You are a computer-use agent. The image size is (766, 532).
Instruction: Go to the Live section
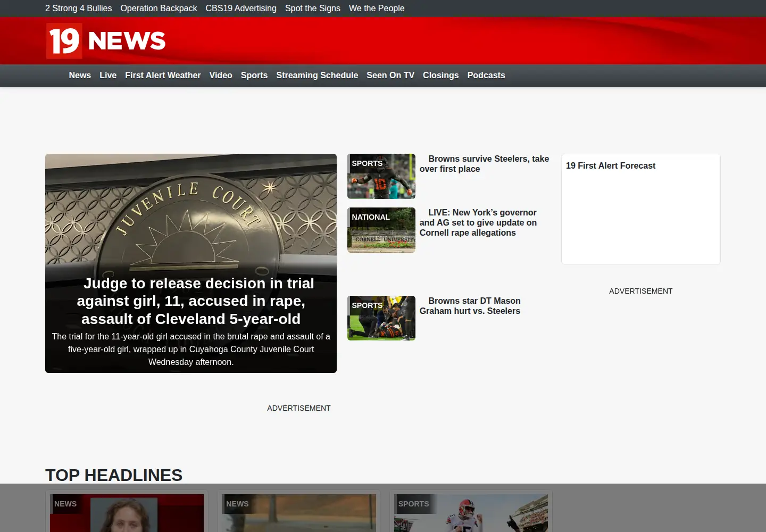(108, 76)
